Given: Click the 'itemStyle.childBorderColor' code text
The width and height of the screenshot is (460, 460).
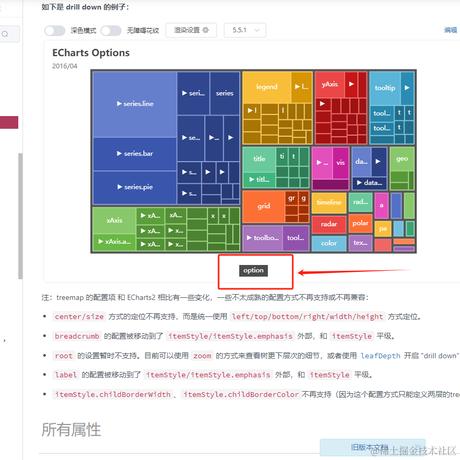Looking at the screenshot, I should tap(241, 395).
